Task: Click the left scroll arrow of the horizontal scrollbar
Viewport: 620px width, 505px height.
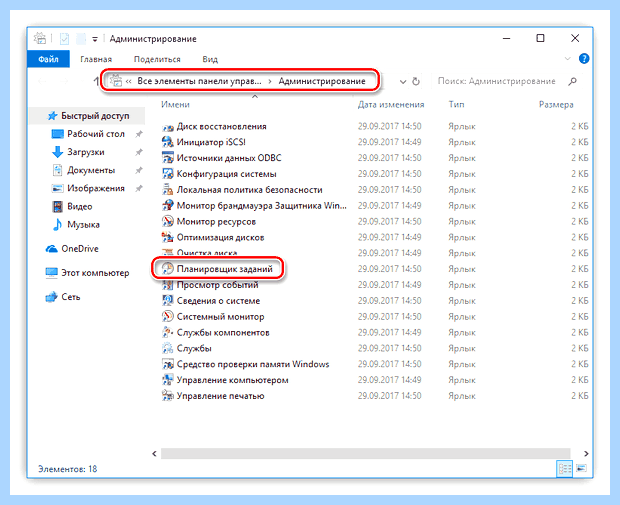Action: click(154, 454)
